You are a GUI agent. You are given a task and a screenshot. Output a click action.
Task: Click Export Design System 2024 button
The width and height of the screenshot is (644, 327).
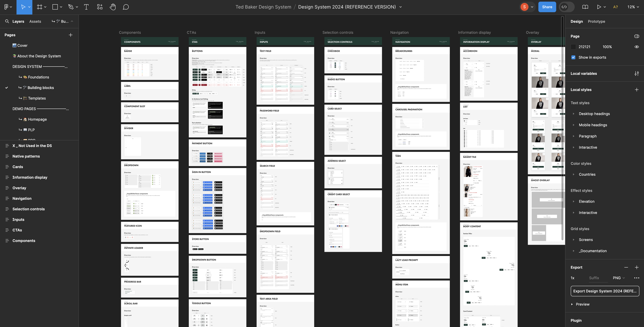pos(605,291)
